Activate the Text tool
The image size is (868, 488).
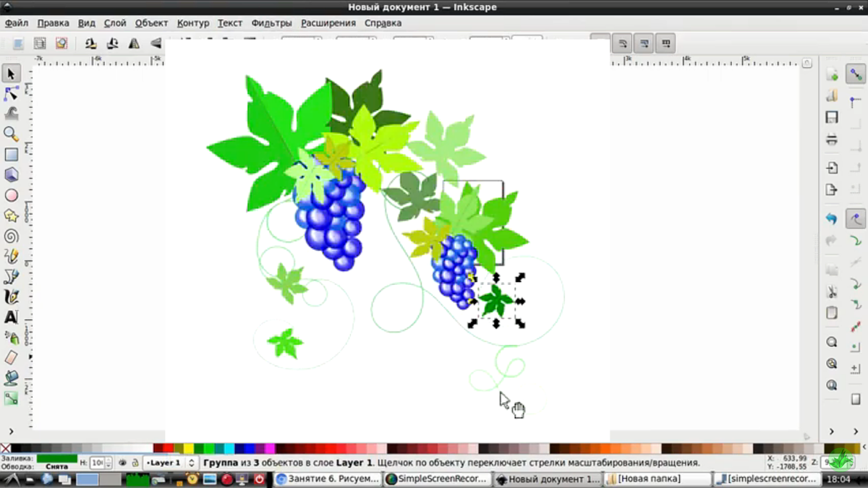(12, 317)
